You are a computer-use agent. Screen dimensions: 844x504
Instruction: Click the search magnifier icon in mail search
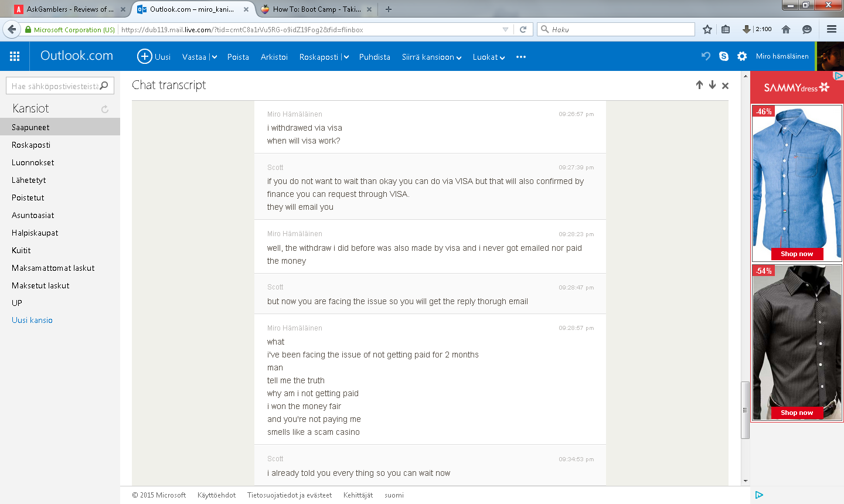(104, 86)
